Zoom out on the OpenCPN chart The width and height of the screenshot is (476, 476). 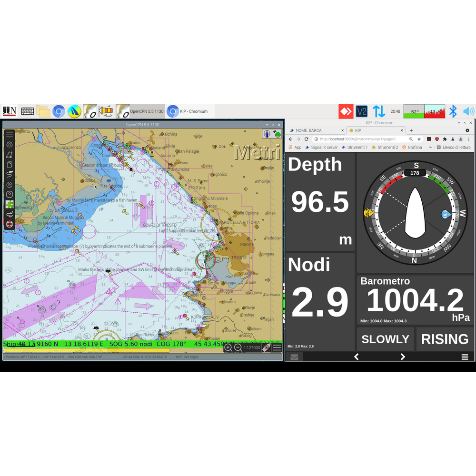point(238,347)
